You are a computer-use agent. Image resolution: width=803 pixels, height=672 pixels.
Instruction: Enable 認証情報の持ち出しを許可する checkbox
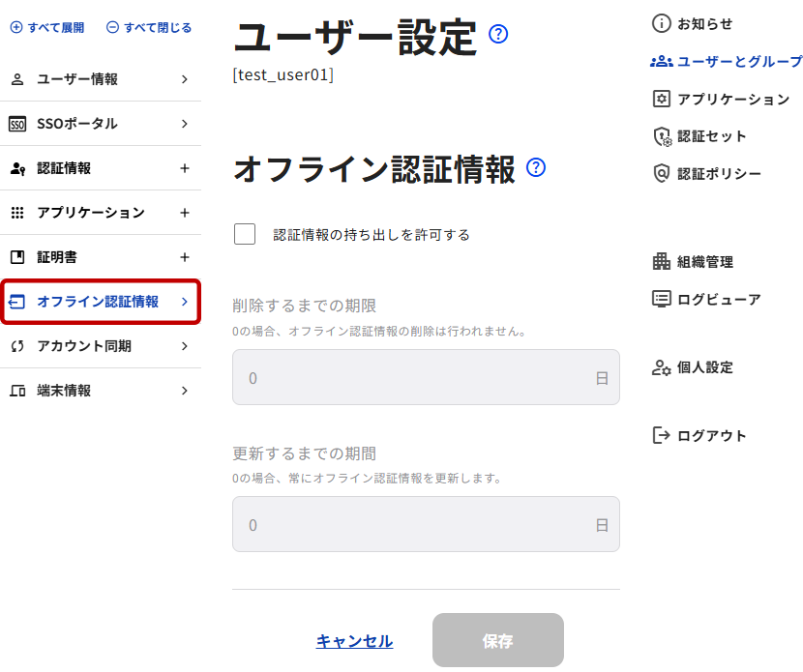pos(245,234)
